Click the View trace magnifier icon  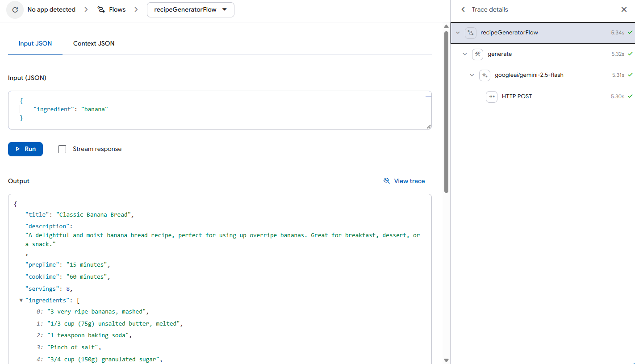click(x=387, y=181)
